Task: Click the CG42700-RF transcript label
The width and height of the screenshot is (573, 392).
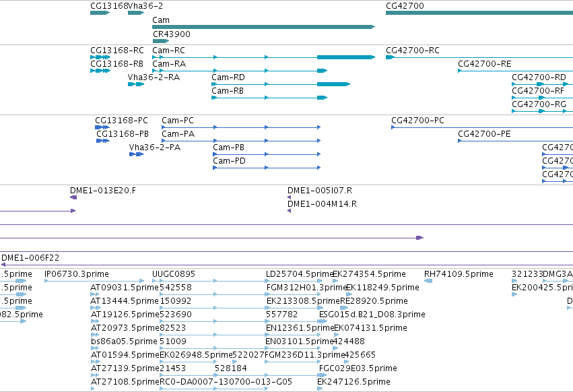Action: [x=538, y=91]
